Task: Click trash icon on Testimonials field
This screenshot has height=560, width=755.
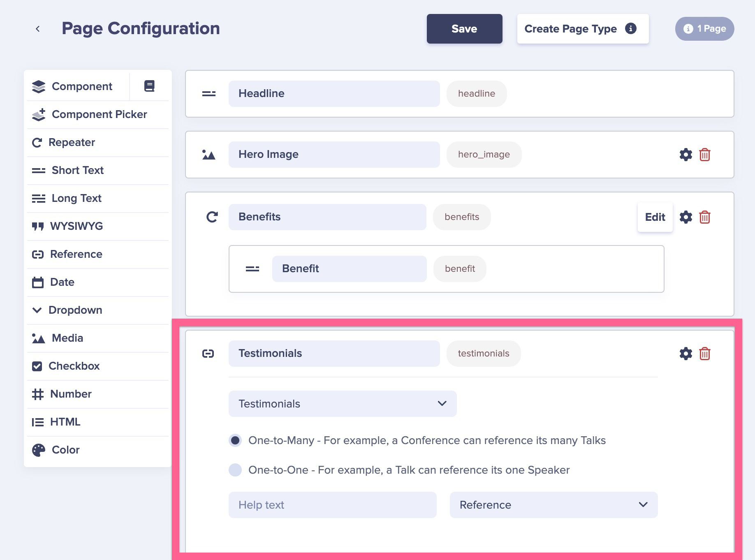Action: pyautogui.click(x=704, y=354)
